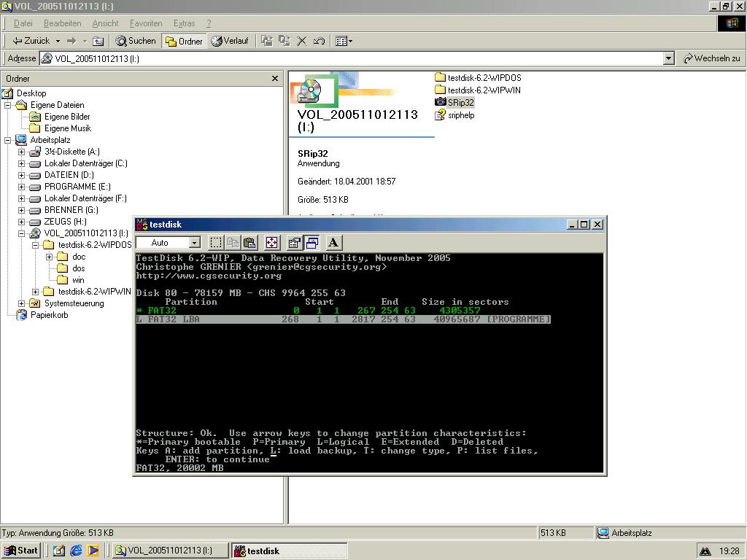The height and width of the screenshot is (560, 747).
Task: Select Eigene Musik folder
Action: 68,128
